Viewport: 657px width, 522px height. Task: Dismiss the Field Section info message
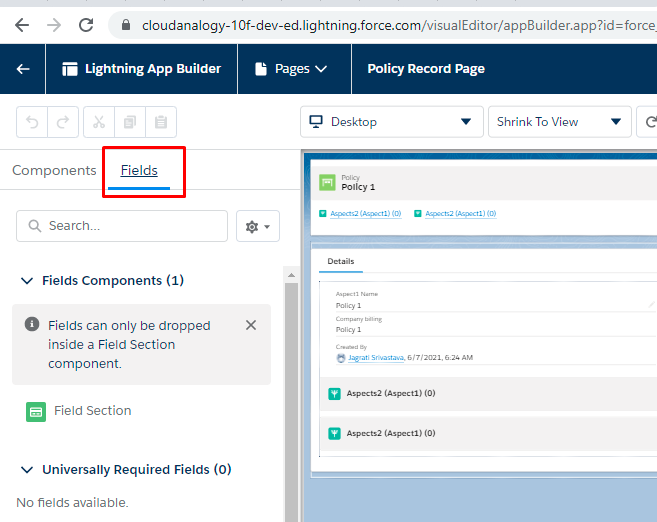tap(251, 325)
